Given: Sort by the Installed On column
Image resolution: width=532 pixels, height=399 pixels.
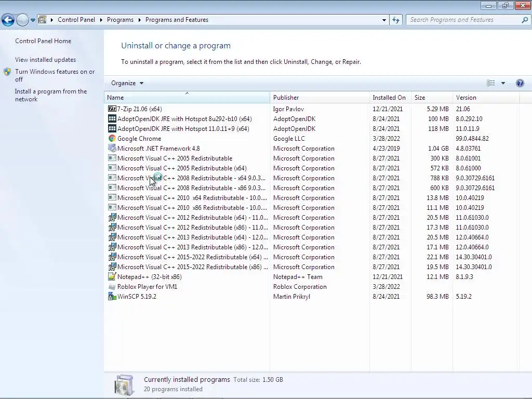Looking at the screenshot, I should coord(390,97).
